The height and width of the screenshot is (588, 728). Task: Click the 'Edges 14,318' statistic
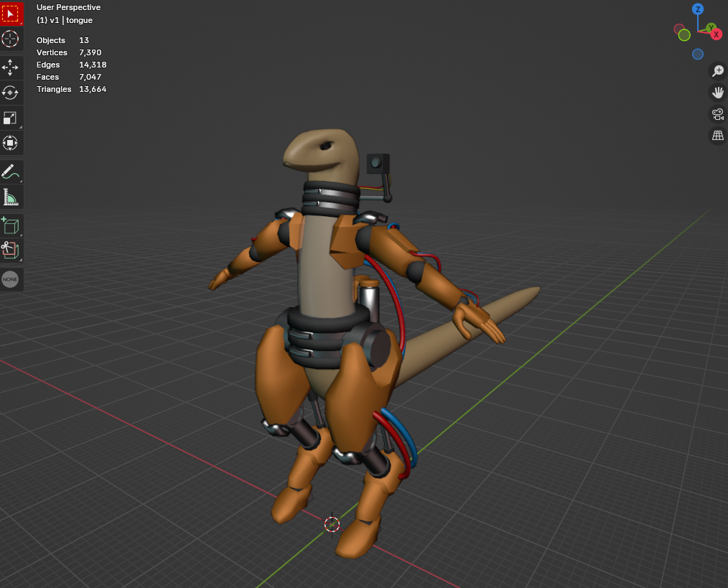(72, 65)
